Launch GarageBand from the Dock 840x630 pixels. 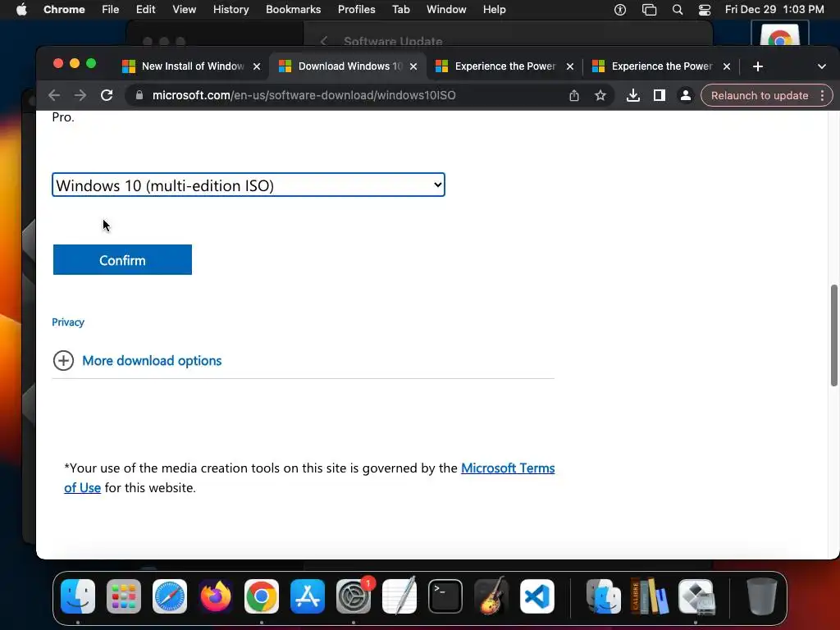(x=491, y=596)
